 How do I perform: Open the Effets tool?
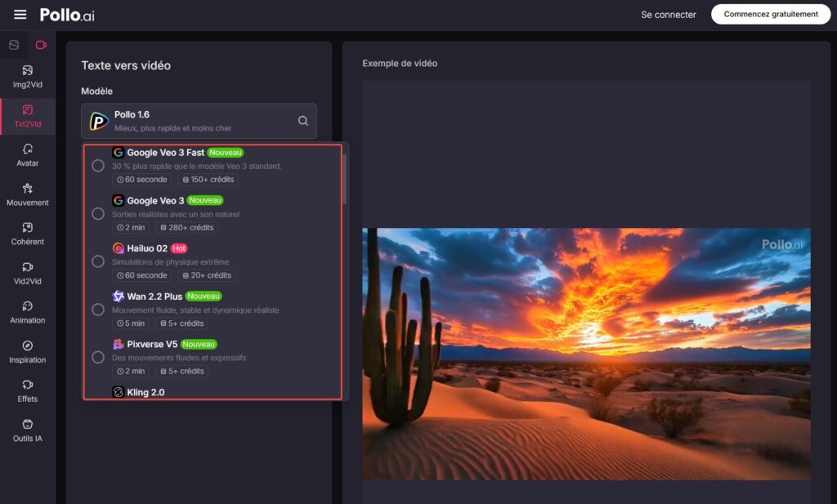27,392
